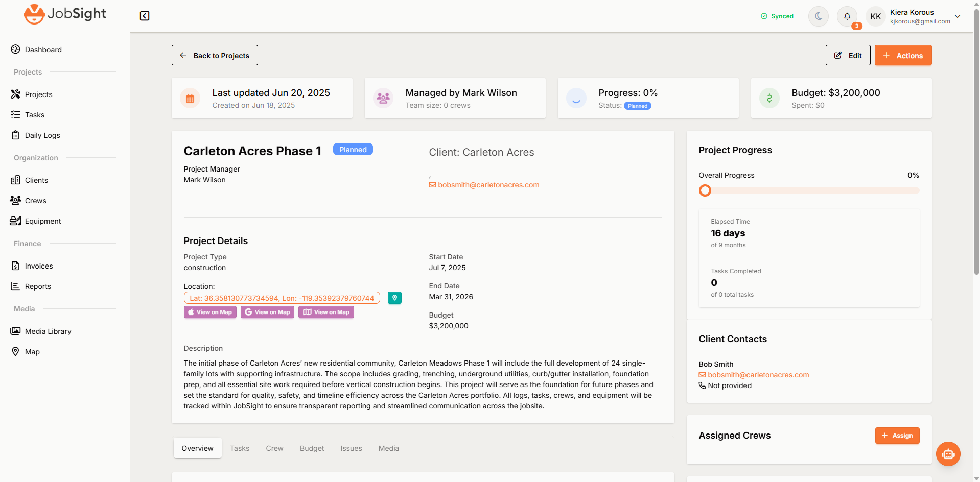Click the team icon on Managed by card
The width and height of the screenshot is (980, 482).
pyautogui.click(x=383, y=98)
